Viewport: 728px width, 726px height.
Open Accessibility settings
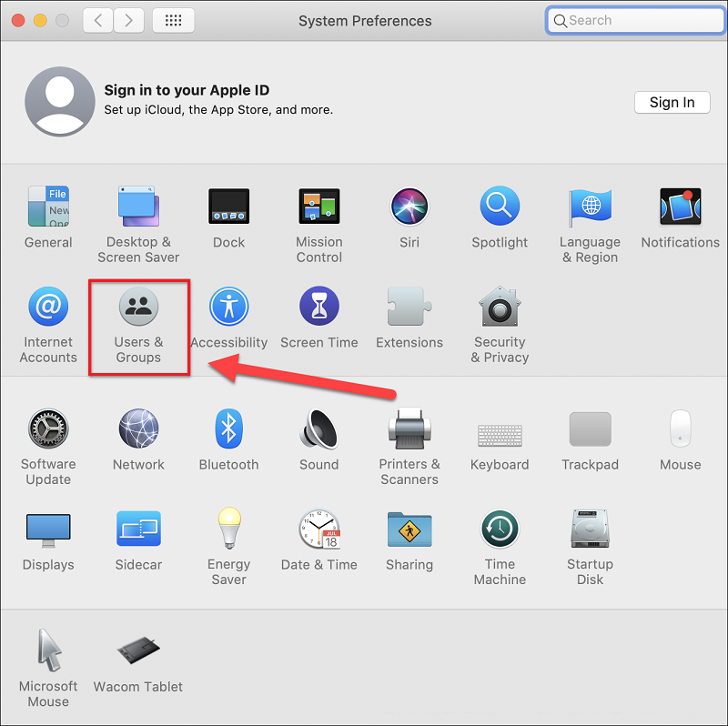pos(228,307)
